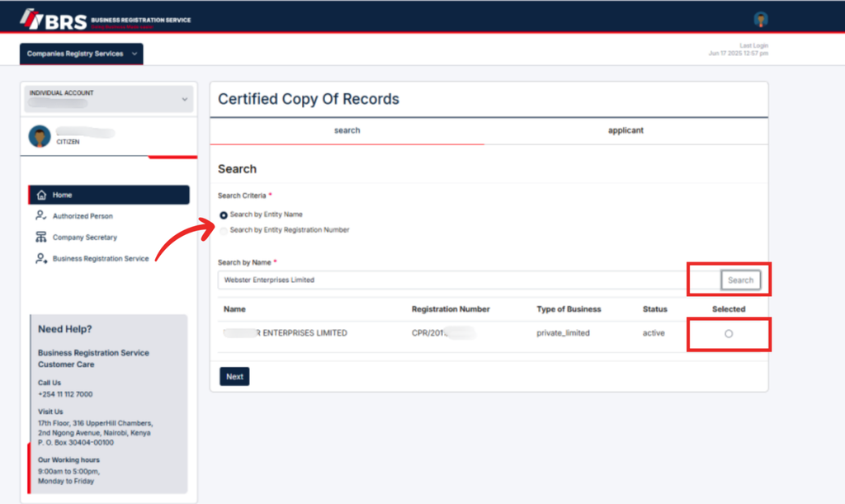Viewport: 845px width, 504px height.
Task: Click the CPR/201 registration number cell
Action: (x=443, y=333)
